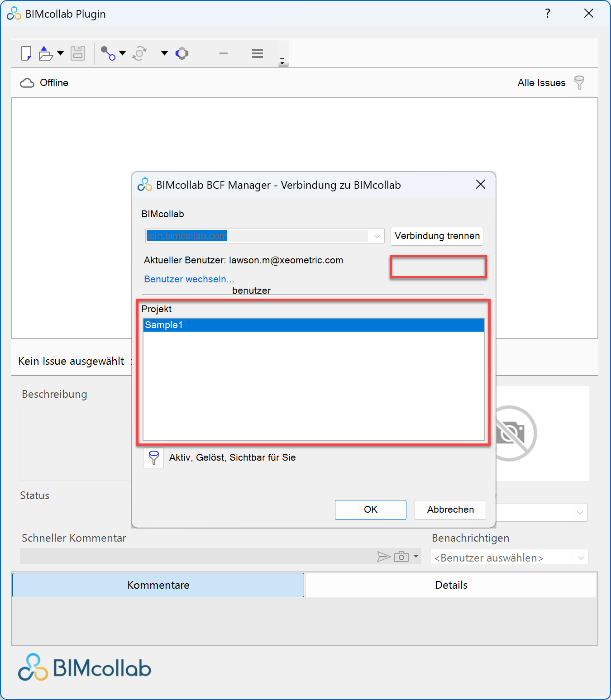Click the project filter funnel button
Screen dimensions: 611x700
pyautogui.click(x=153, y=458)
